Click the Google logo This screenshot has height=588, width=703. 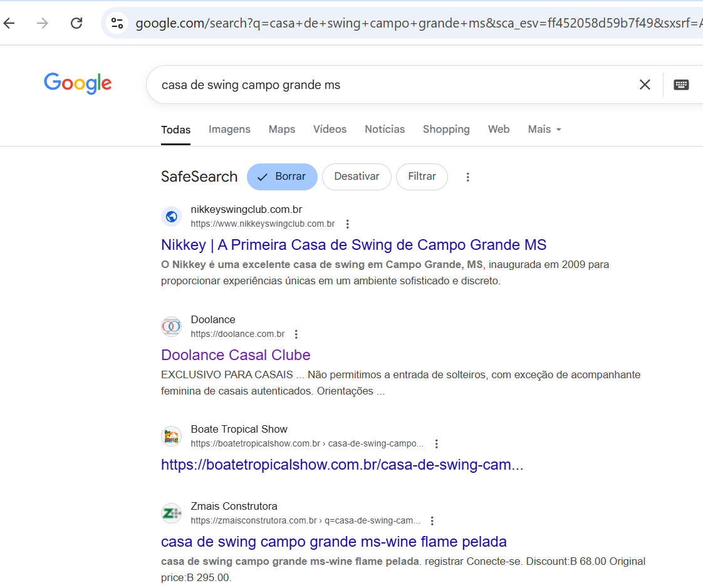(78, 83)
